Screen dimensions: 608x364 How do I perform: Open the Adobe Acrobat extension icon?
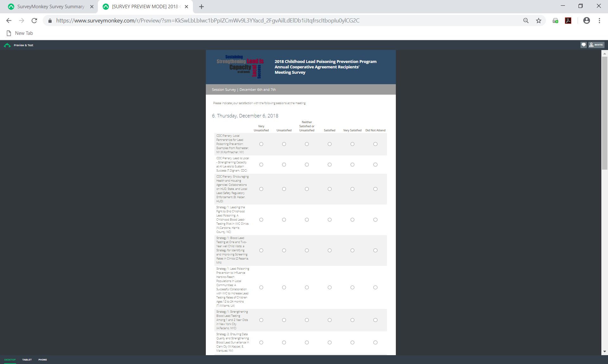coord(568,21)
